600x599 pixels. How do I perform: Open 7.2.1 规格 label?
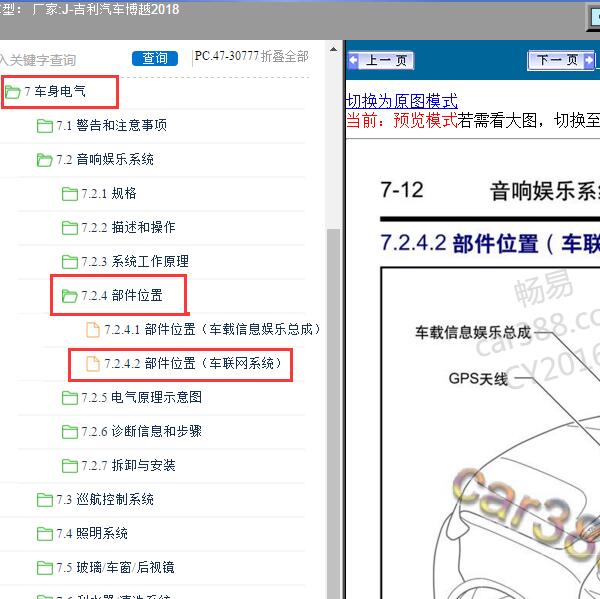point(109,193)
